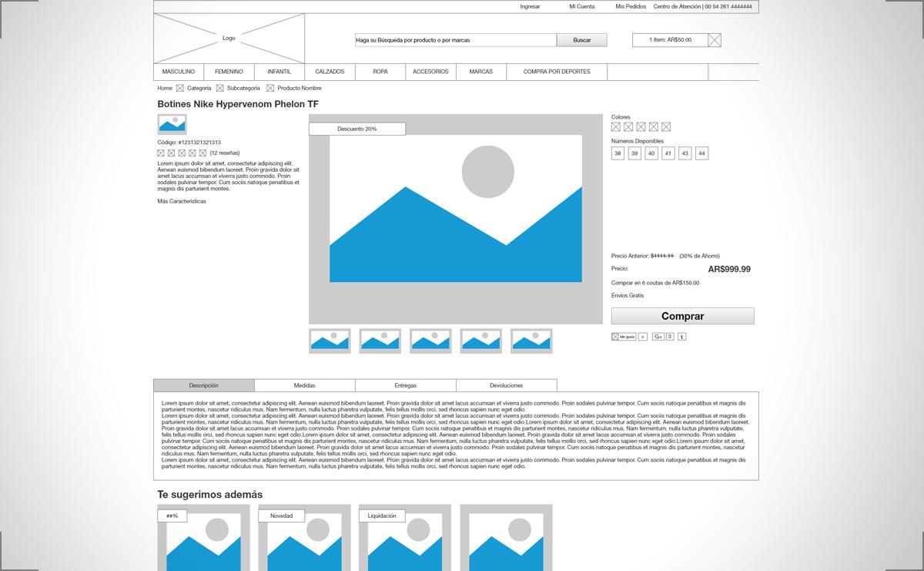Click the placeholder icon before Categoría breadcrumb

pyautogui.click(x=180, y=88)
